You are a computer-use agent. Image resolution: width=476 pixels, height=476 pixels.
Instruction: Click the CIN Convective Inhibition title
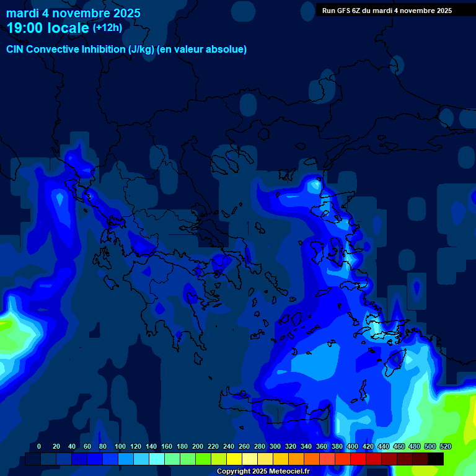tap(66, 50)
